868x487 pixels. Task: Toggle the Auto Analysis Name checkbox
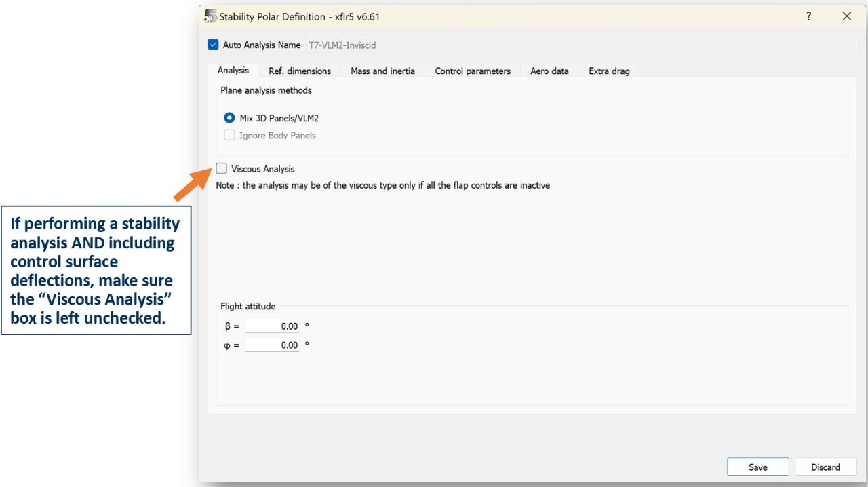(x=214, y=45)
